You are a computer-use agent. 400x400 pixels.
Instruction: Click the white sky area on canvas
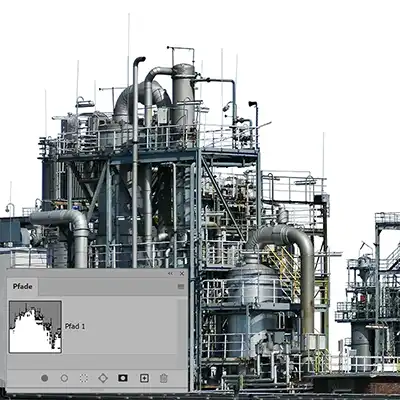point(333,67)
